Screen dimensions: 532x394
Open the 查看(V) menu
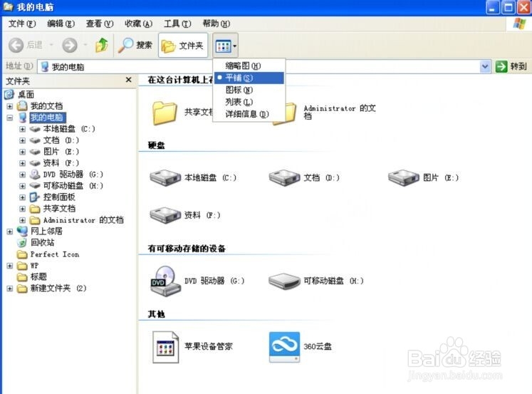tap(100, 24)
